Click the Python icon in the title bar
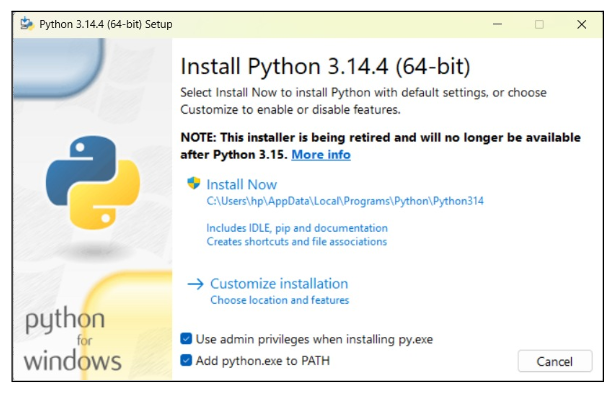 click(26, 25)
